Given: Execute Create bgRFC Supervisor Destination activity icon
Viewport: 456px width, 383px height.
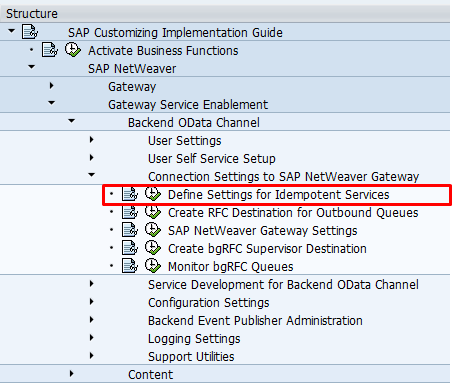Looking at the screenshot, I should point(153,248).
